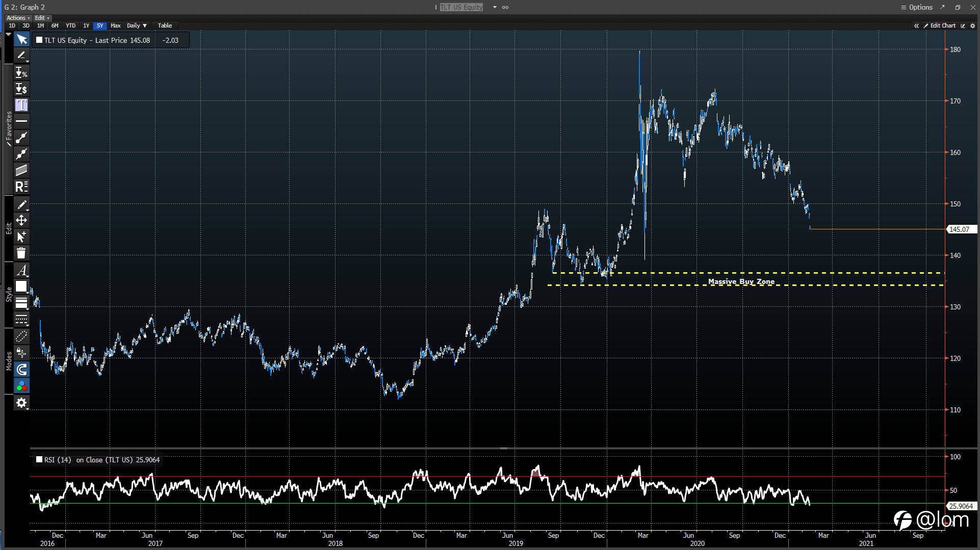Select the 1Y time range tab
This screenshot has height=550, width=980.
pyautogui.click(x=86, y=25)
